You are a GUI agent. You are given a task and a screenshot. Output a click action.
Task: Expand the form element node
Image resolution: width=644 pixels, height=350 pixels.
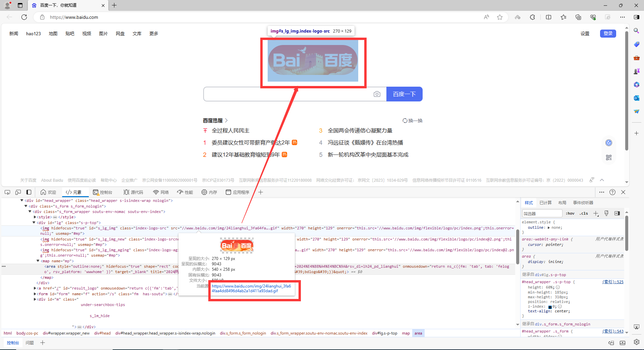click(35, 294)
